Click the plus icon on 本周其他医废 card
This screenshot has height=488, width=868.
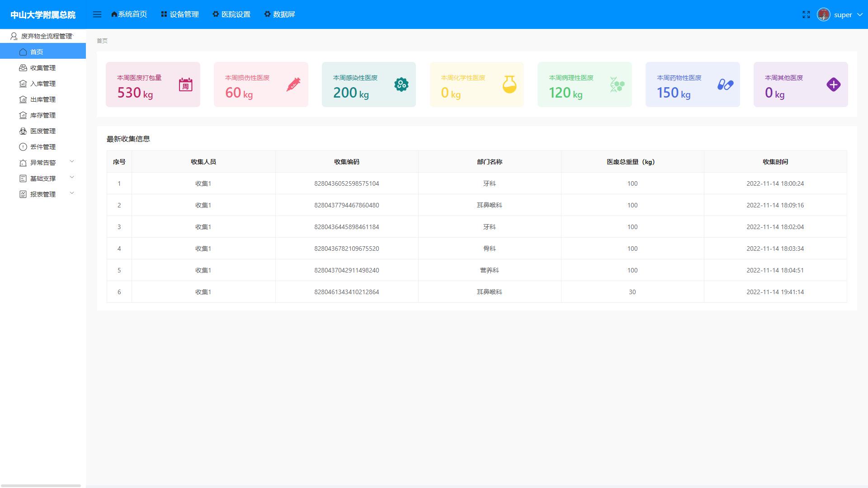tap(833, 84)
